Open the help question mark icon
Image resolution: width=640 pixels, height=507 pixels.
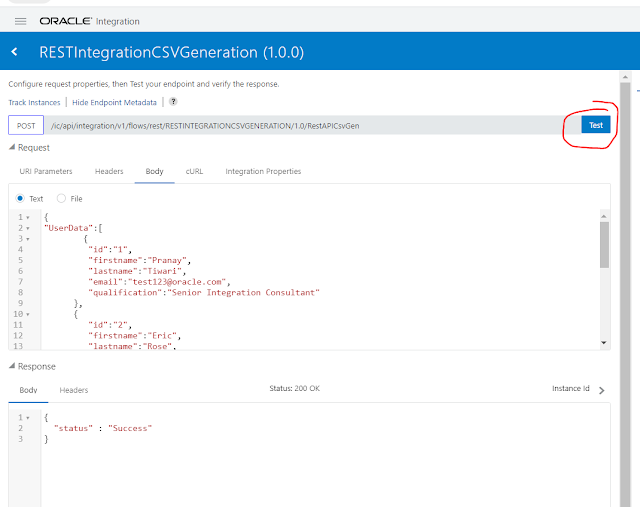coord(173,102)
